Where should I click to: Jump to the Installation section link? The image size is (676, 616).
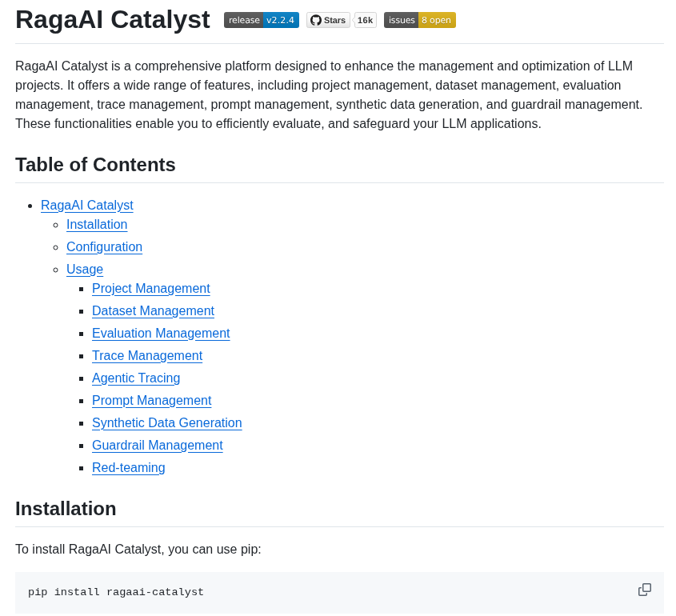click(97, 225)
